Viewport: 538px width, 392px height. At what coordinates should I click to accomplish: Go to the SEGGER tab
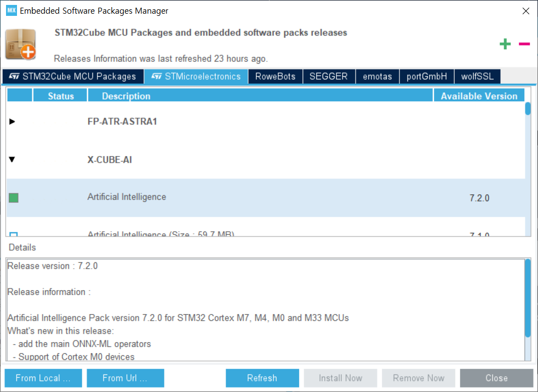point(328,76)
